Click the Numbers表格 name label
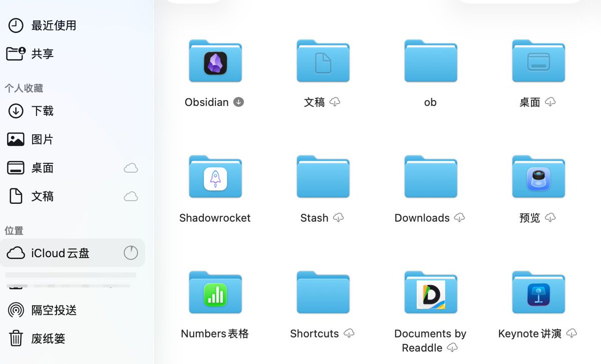 215,333
